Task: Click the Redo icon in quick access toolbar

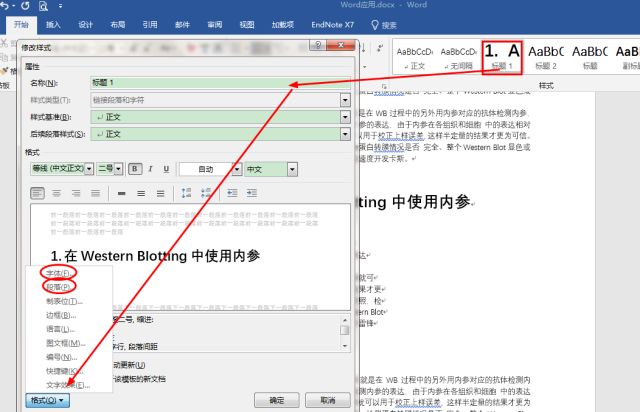Action: coord(25,6)
